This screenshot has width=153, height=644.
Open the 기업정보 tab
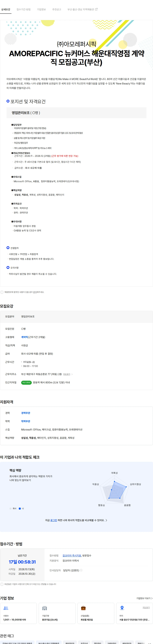coord(41,9)
